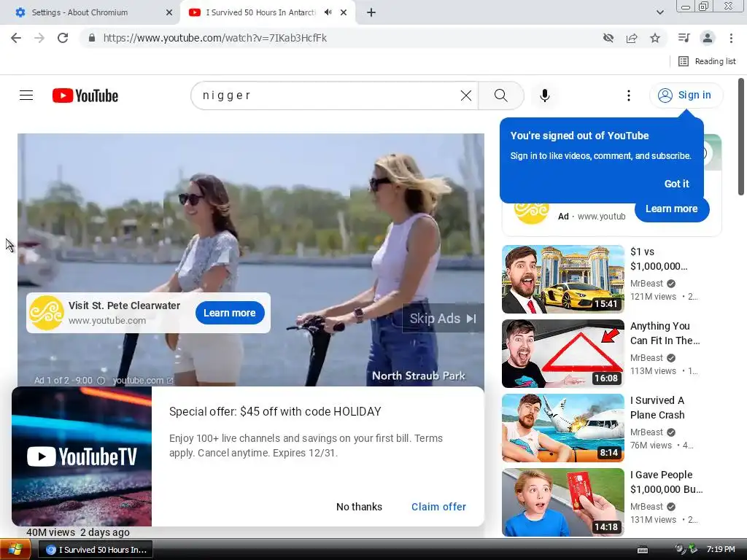747x560 pixels.
Task: Open the Chromium profile avatar
Action: click(x=708, y=38)
